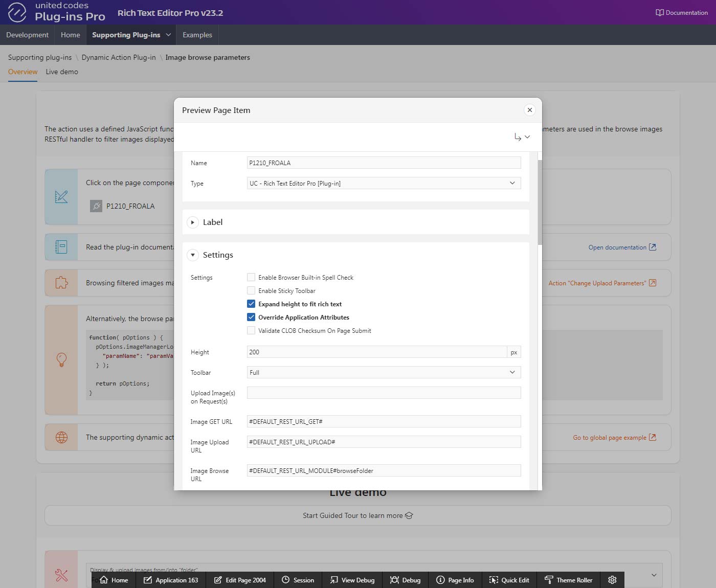Expand chevron at right of live demo region

coord(654,575)
